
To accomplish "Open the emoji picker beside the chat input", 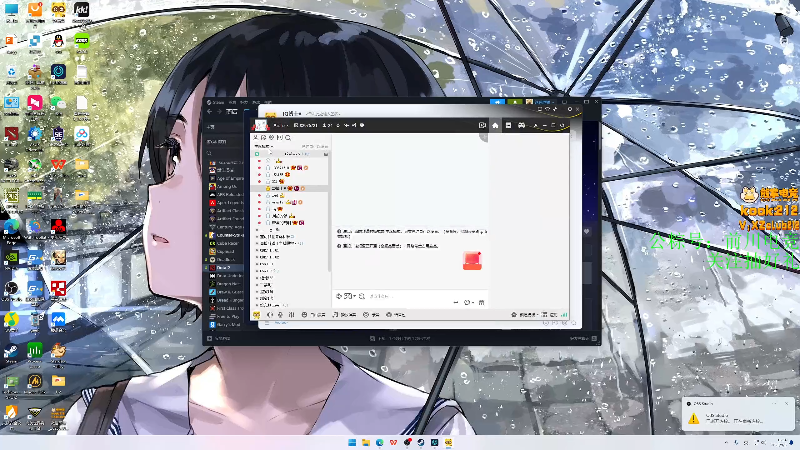I will pyautogui.click(x=339, y=296).
